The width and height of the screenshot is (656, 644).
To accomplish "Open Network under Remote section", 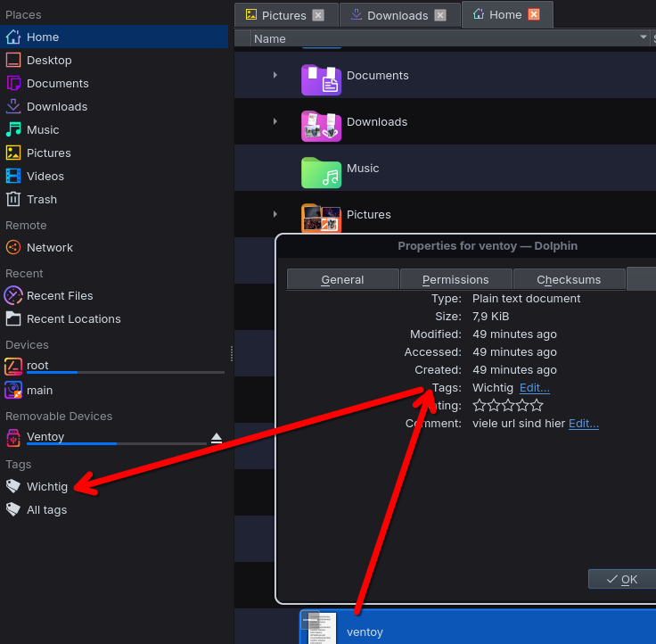I will (x=49, y=247).
